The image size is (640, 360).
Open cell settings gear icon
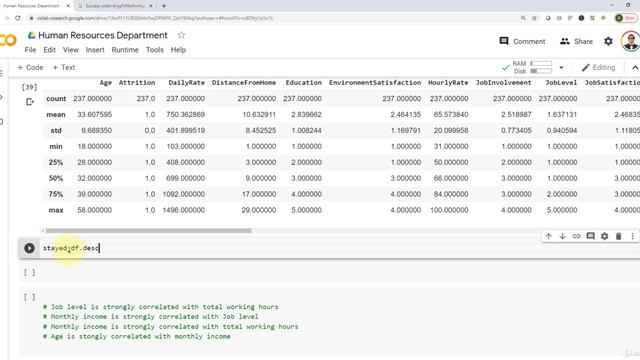[604, 236]
